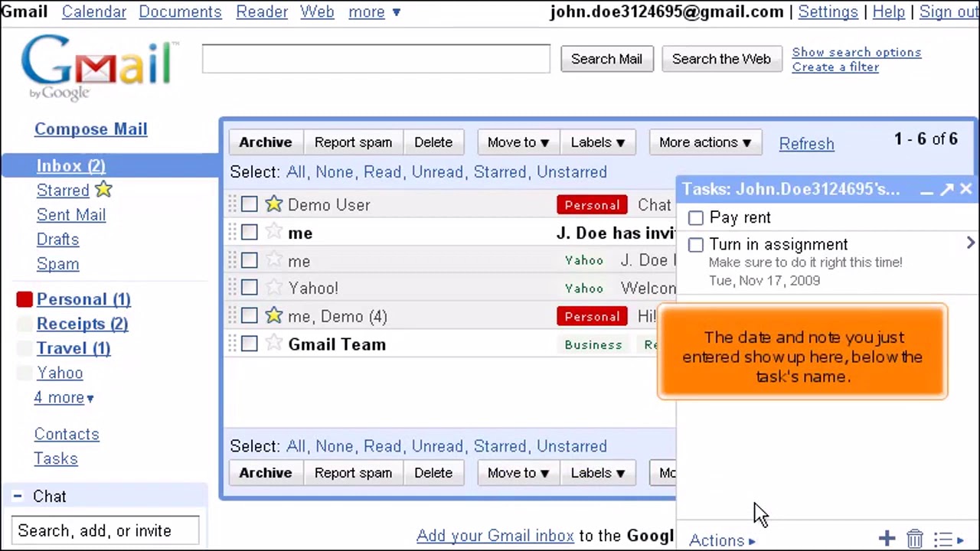
Task: Click the Travel label color box
Action: [x=24, y=348]
